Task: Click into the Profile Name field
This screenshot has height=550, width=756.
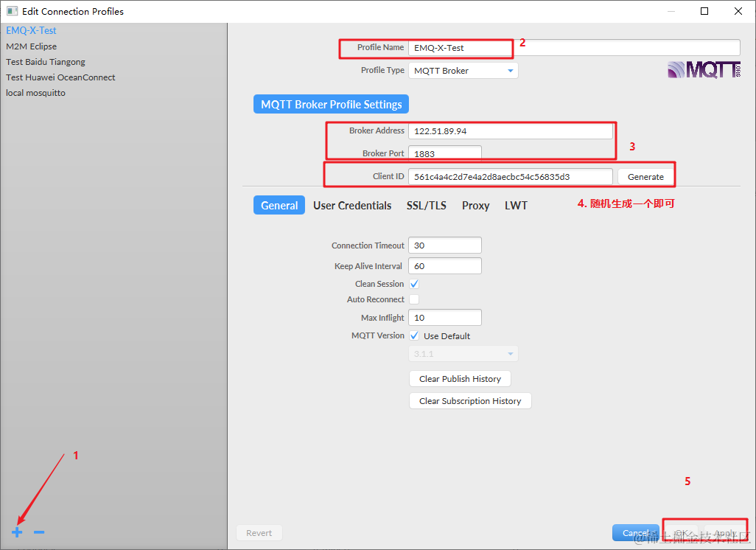Action: (574, 48)
